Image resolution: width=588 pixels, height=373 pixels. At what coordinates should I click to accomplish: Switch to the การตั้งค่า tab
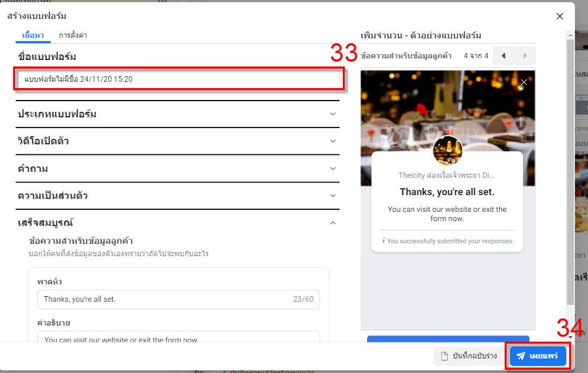[x=73, y=36]
